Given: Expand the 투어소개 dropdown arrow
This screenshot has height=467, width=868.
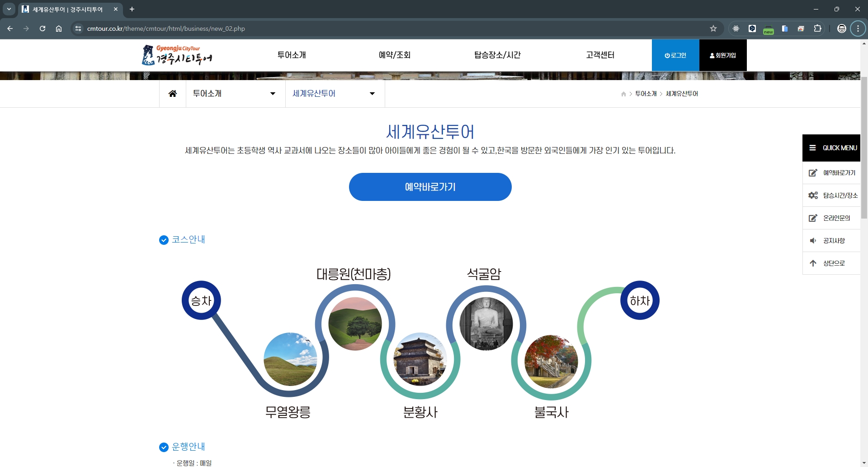Looking at the screenshot, I should (273, 94).
